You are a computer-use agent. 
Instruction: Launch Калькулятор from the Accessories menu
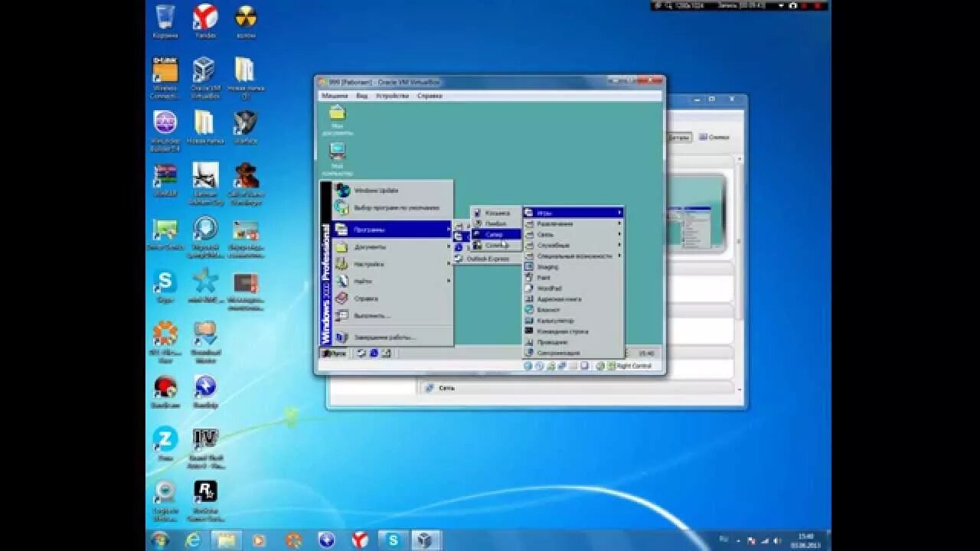(x=573, y=321)
